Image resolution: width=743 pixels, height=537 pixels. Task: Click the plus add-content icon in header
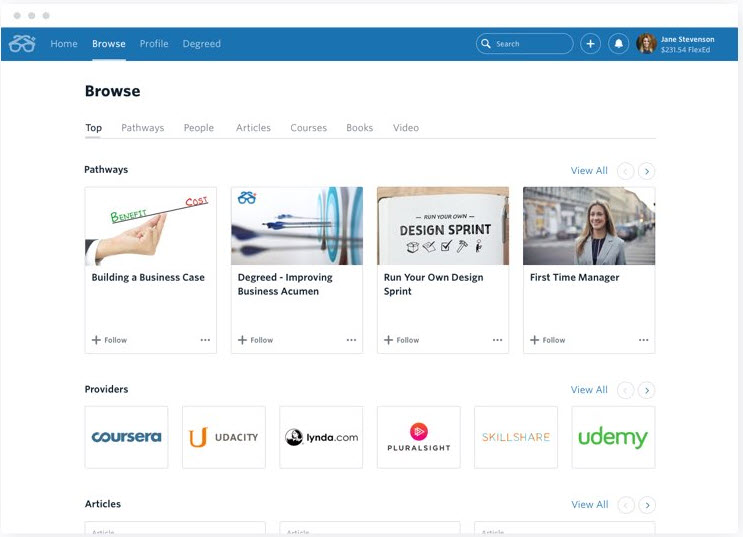pos(590,44)
